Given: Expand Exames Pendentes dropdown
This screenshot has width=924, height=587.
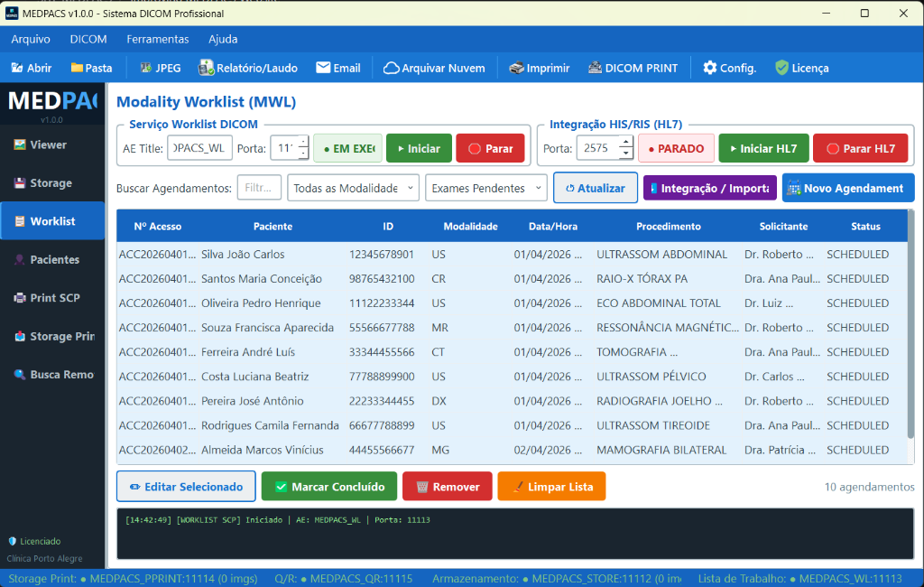Looking at the screenshot, I should click(486, 188).
